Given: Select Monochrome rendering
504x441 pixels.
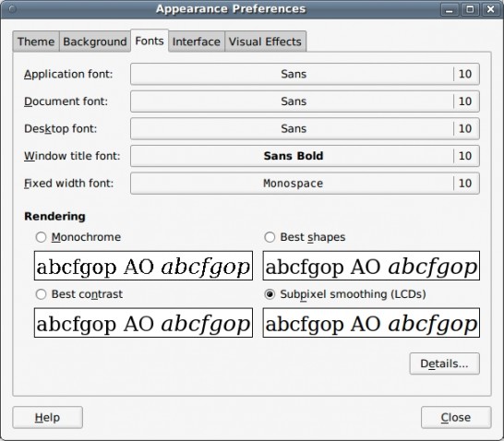Looking at the screenshot, I should tap(78, 237).
